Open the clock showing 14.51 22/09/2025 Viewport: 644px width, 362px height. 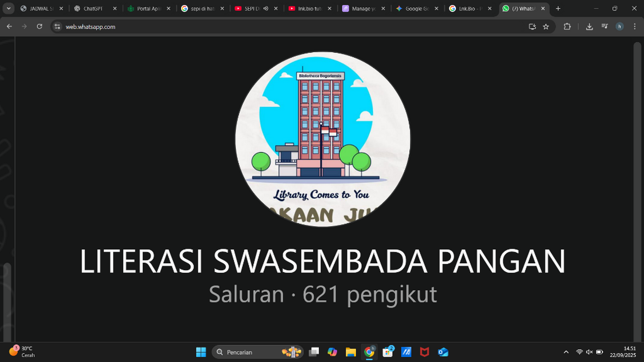(623, 352)
